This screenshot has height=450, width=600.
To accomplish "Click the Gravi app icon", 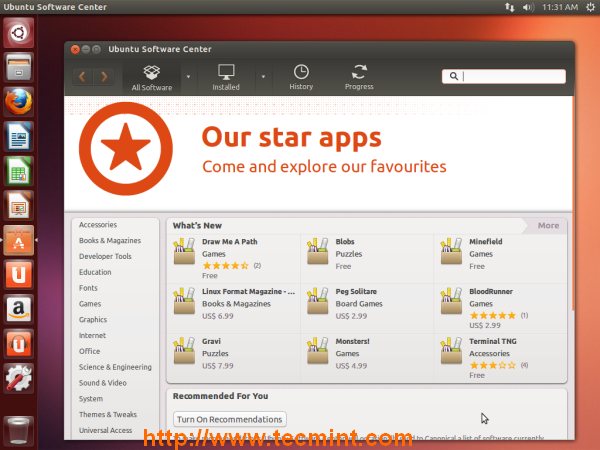I will click(x=184, y=351).
